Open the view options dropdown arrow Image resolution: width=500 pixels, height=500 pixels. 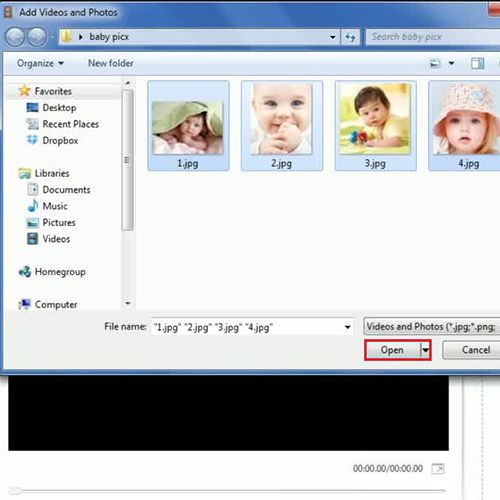click(x=451, y=63)
